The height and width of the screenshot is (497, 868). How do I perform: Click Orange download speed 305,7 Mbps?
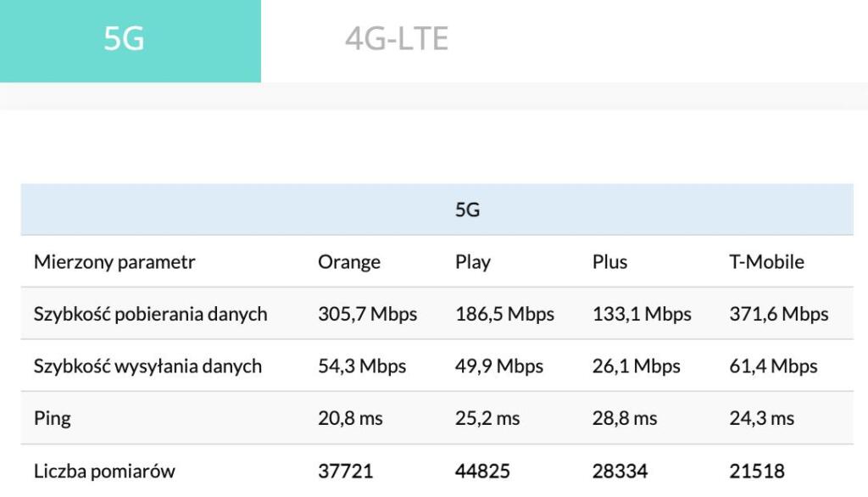(x=368, y=315)
